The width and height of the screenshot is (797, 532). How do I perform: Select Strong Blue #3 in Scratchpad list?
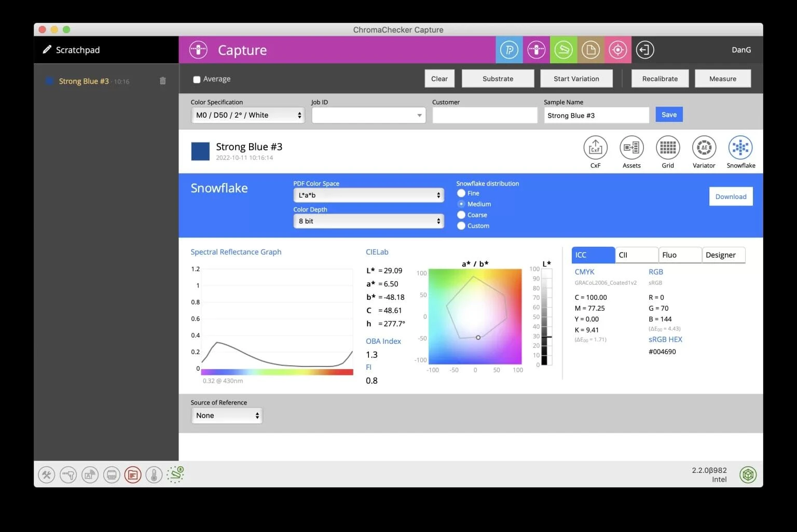[x=84, y=81]
